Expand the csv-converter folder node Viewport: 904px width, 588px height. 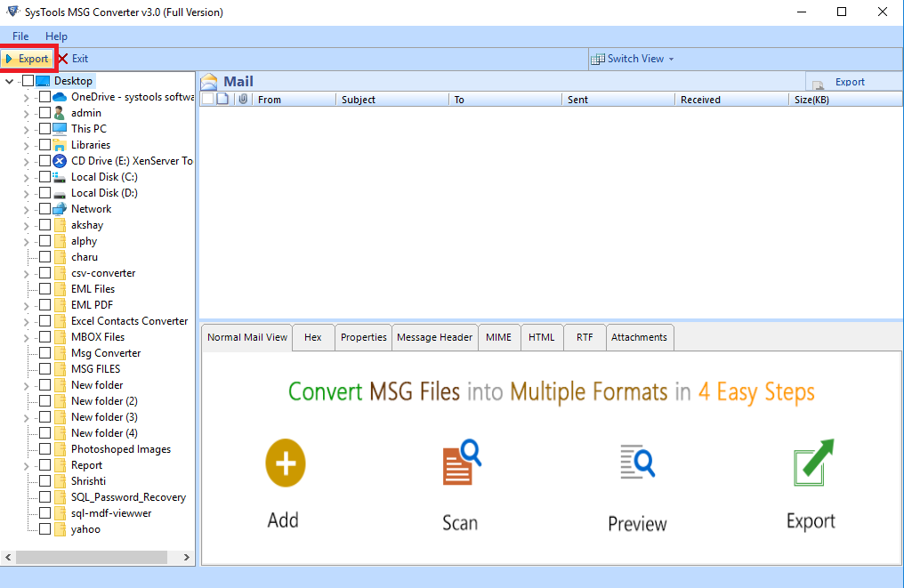26,274
